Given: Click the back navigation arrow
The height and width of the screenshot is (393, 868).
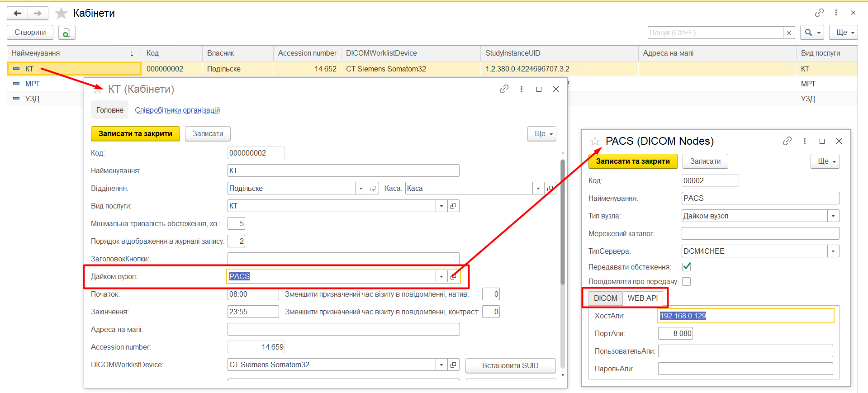Looking at the screenshot, I should point(18,14).
